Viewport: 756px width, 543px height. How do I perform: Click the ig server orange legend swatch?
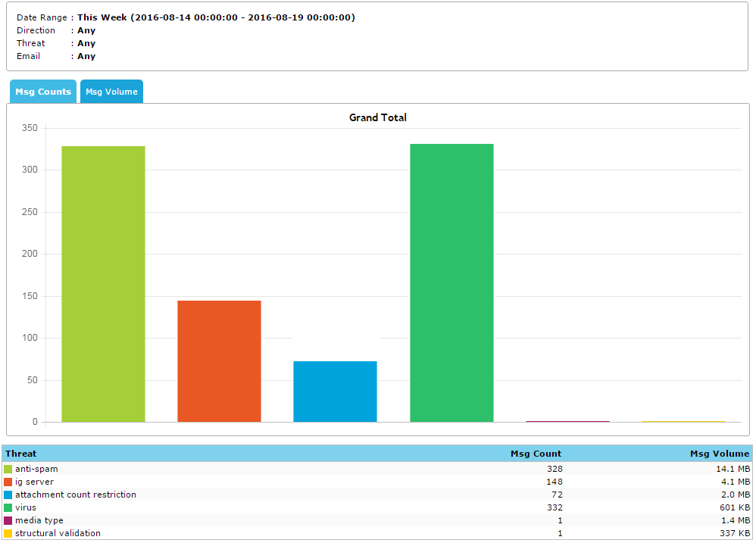[x=8, y=482]
